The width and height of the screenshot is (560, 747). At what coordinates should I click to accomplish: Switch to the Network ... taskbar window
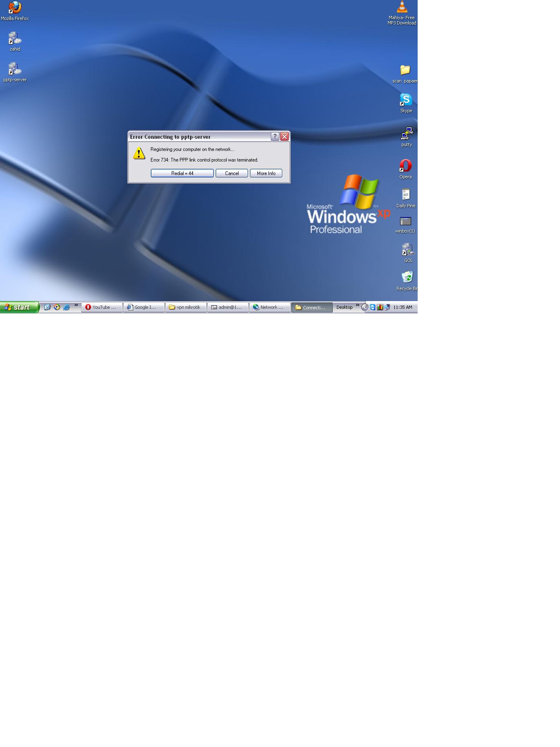270,307
